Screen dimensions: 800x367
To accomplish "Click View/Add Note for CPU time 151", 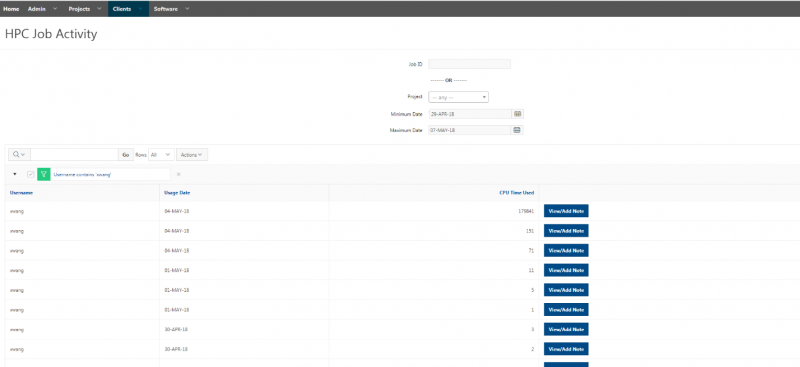I will click(x=566, y=231).
